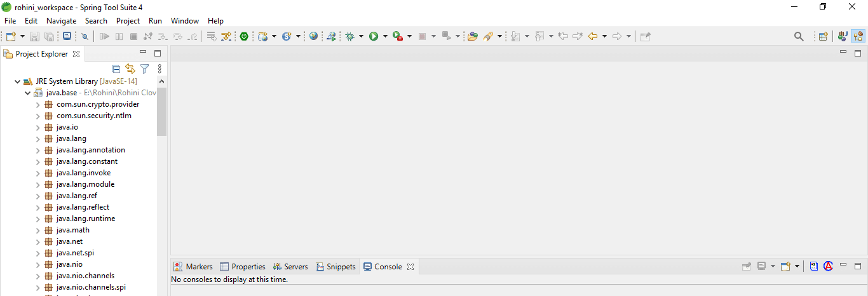Click the magnifier Quick Access search icon

[799, 36]
